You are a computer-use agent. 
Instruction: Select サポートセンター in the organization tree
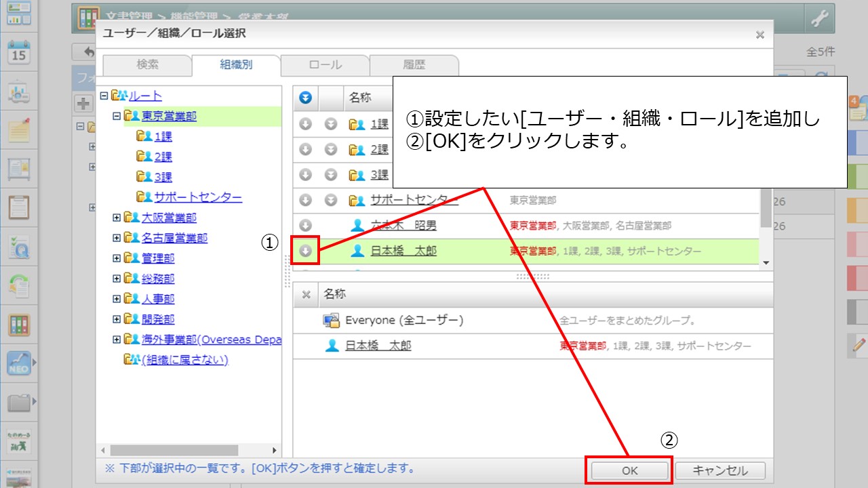click(x=197, y=197)
